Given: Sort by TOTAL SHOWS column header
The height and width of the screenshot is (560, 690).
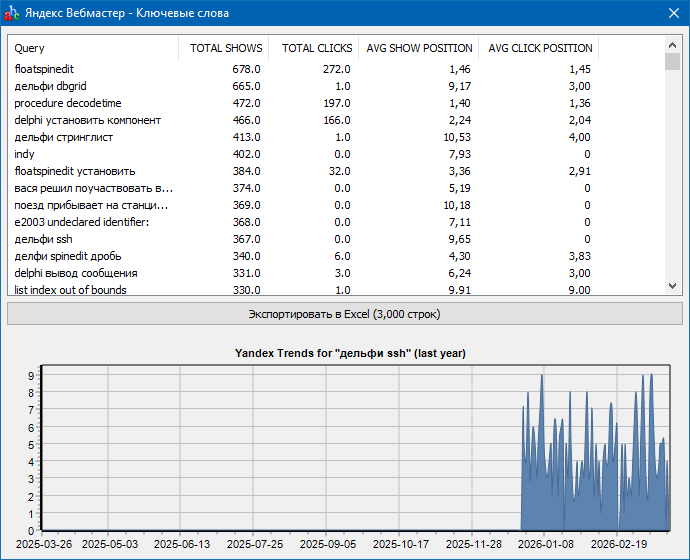Looking at the screenshot, I should 226,48.
